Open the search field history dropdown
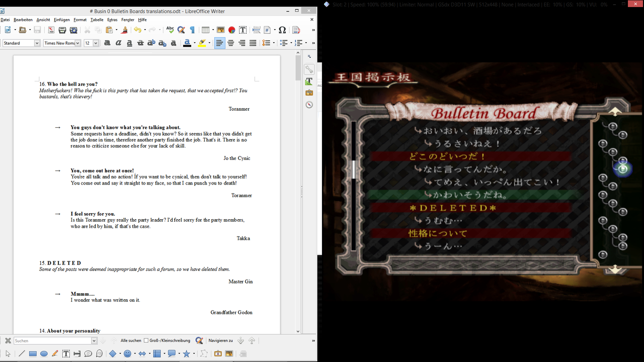 (93, 341)
